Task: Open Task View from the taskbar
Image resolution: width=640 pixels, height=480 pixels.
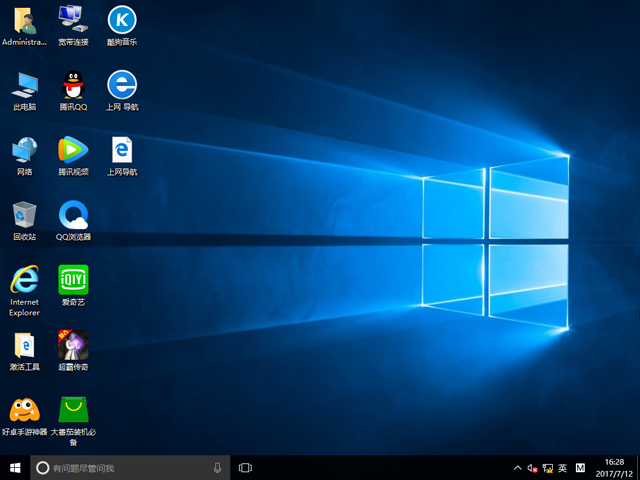Action: tap(245, 467)
